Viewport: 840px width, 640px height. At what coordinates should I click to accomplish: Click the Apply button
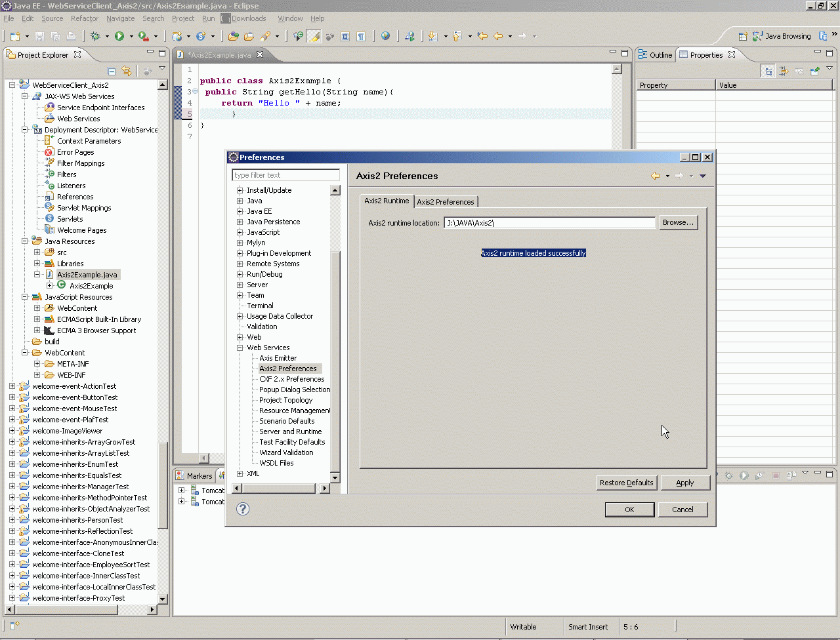[x=684, y=483]
